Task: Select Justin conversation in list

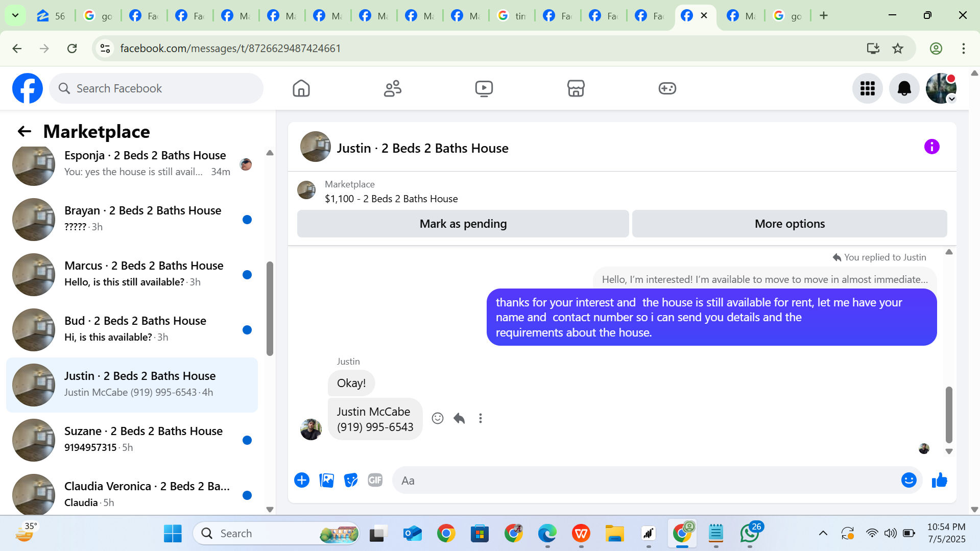Action: [132, 385]
